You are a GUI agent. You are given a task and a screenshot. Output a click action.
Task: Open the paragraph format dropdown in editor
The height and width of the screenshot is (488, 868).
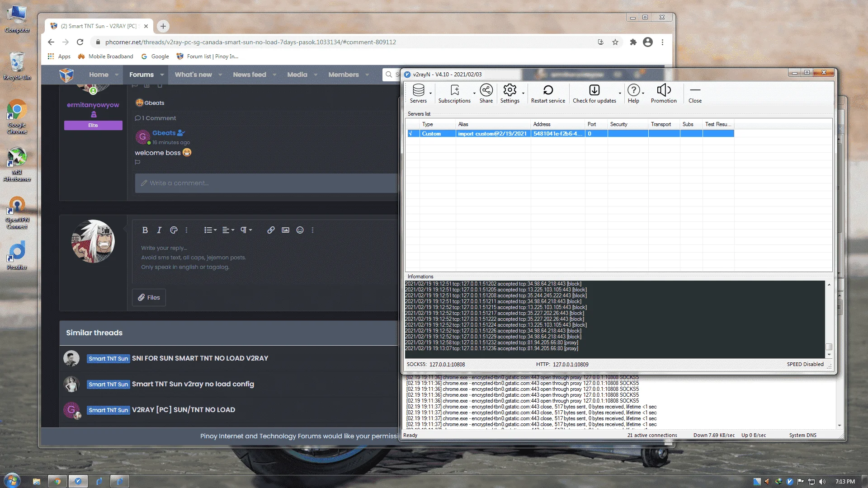click(246, 230)
